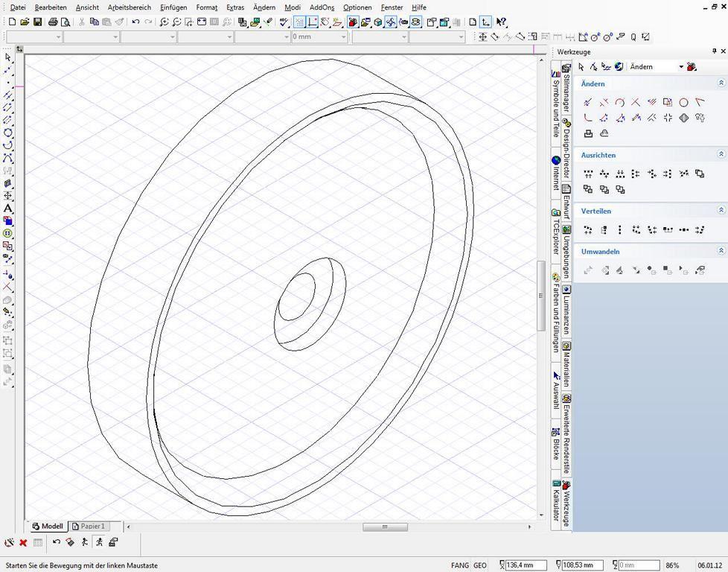Screen dimensions: 728x572
Task: Collapse the Verteilen section
Action: [x=721, y=210]
